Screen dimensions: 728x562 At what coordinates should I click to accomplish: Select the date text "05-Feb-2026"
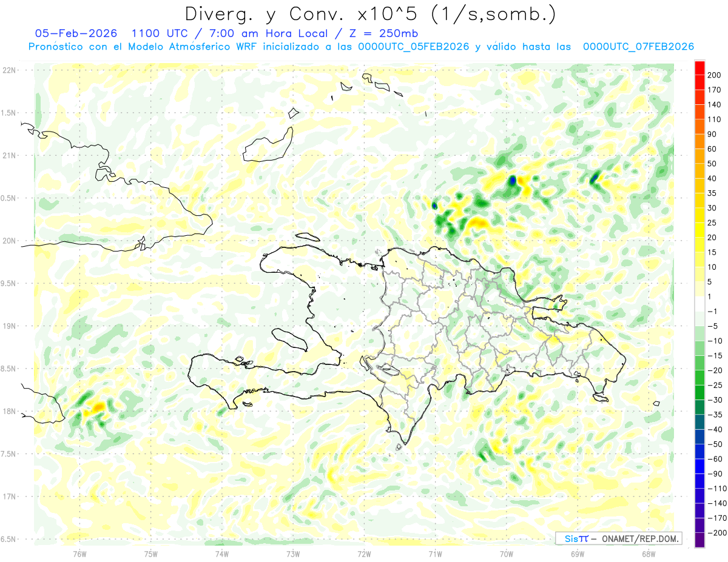tap(76, 33)
